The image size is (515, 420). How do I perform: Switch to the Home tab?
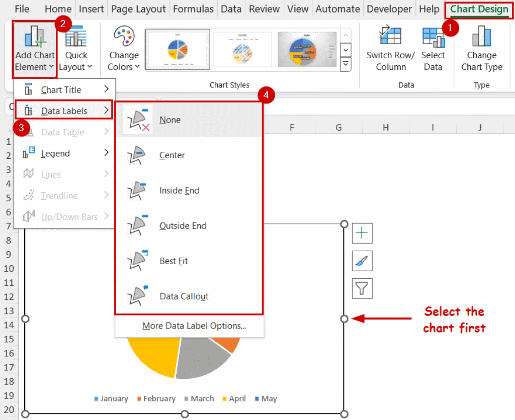point(58,9)
